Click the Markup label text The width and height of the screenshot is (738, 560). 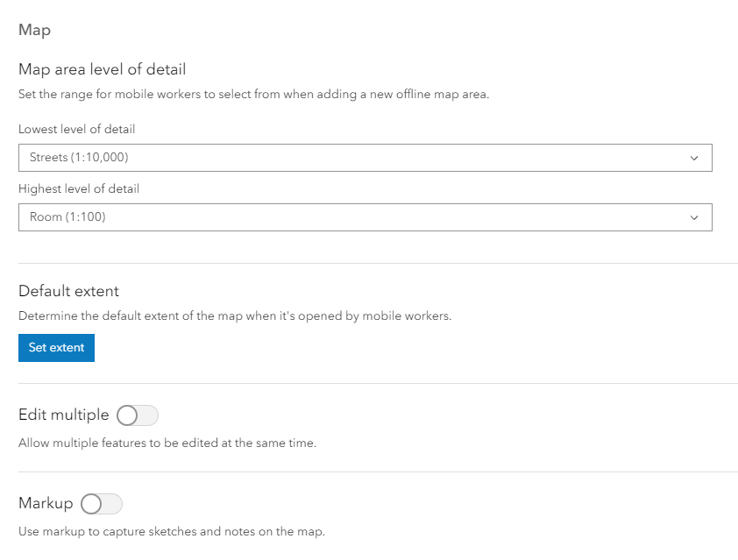(46, 503)
